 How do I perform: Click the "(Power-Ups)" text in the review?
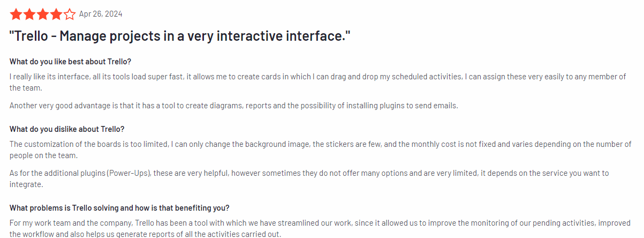pos(129,173)
